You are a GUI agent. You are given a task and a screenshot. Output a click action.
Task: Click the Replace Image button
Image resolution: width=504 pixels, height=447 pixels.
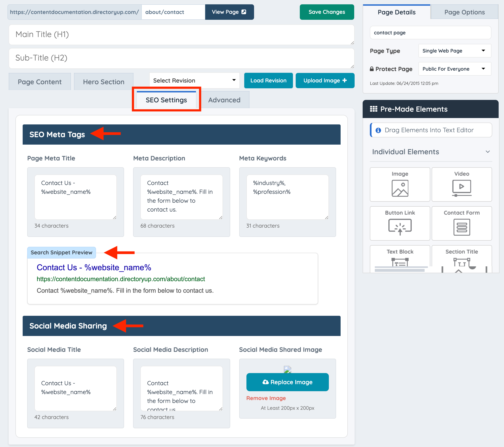pos(287,382)
